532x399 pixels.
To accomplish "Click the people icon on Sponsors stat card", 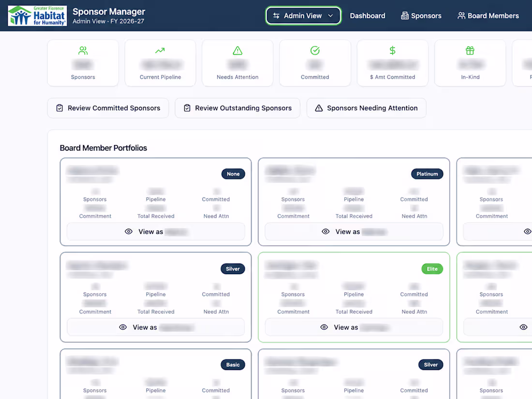I will pyautogui.click(x=83, y=51).
